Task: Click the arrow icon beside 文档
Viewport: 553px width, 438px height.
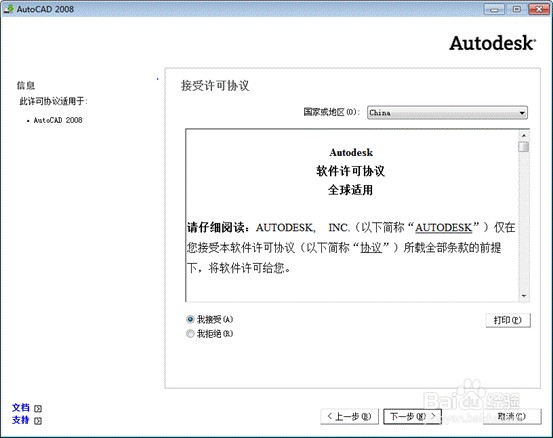Action: tap(38, 408)
